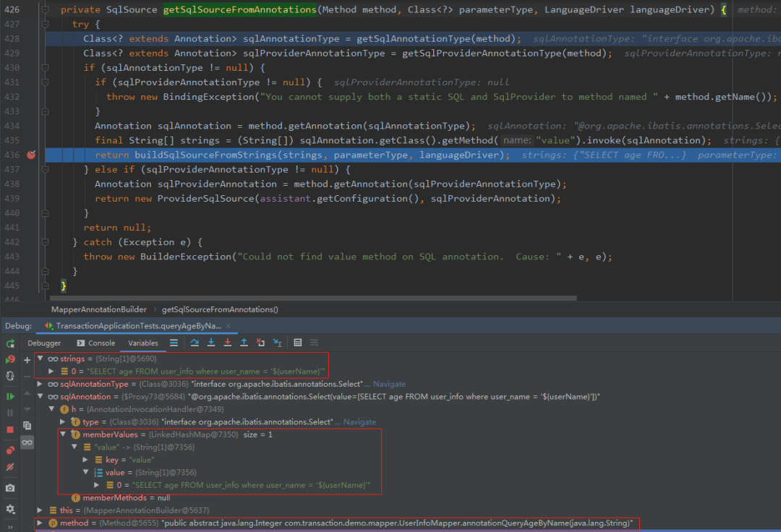Click the Run to Cursor icon
The width and height of the screenshot is (781, 532).
coord(278,343)
